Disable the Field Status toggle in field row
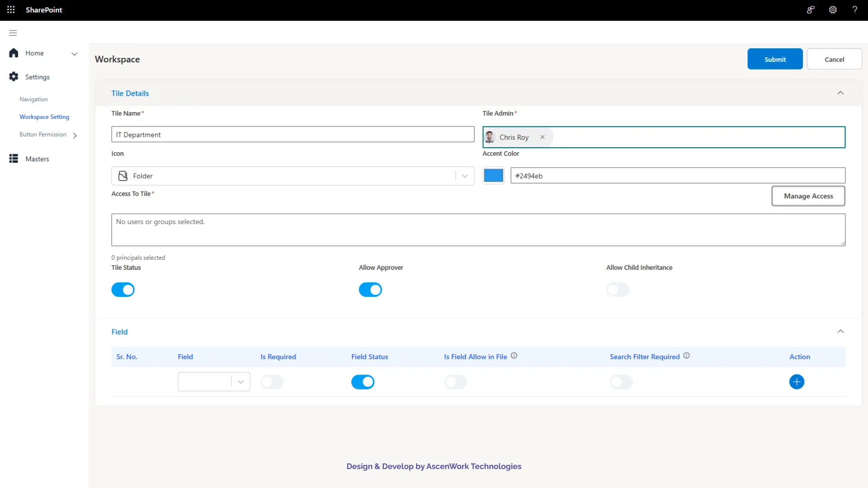The image size is (868, 488). tap(363, 382)
